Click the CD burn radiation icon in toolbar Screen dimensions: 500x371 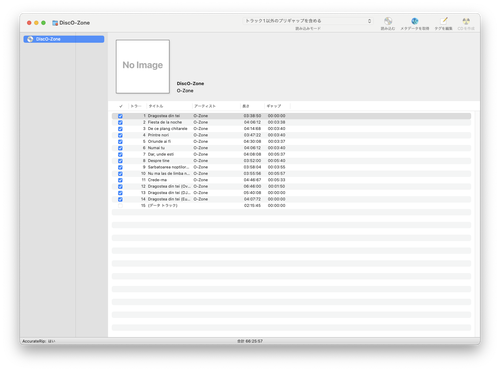[466, 21]
